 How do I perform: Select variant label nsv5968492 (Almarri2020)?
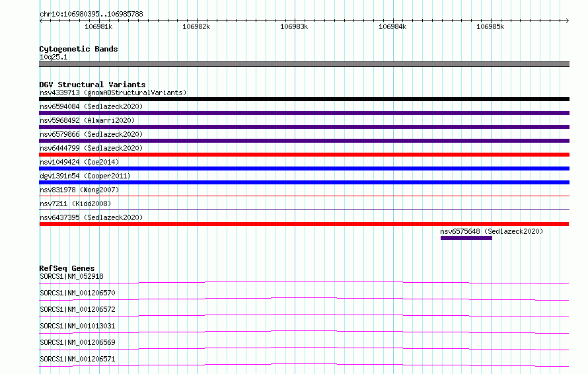point(87,120)
